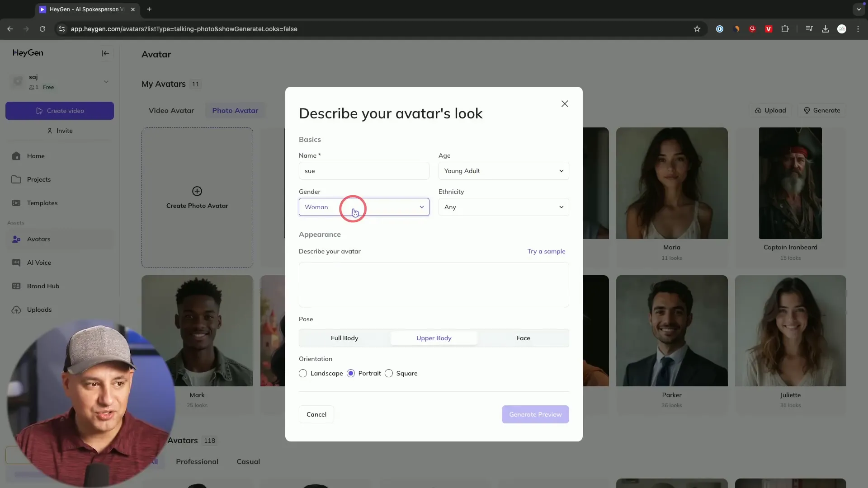Click the Describe your avatar text area

pos(434,285)
